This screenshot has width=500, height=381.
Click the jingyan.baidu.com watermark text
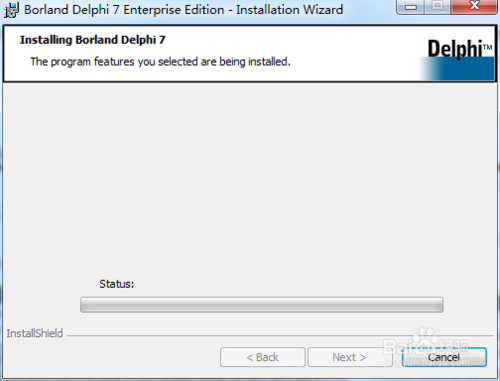pos(427,362)
